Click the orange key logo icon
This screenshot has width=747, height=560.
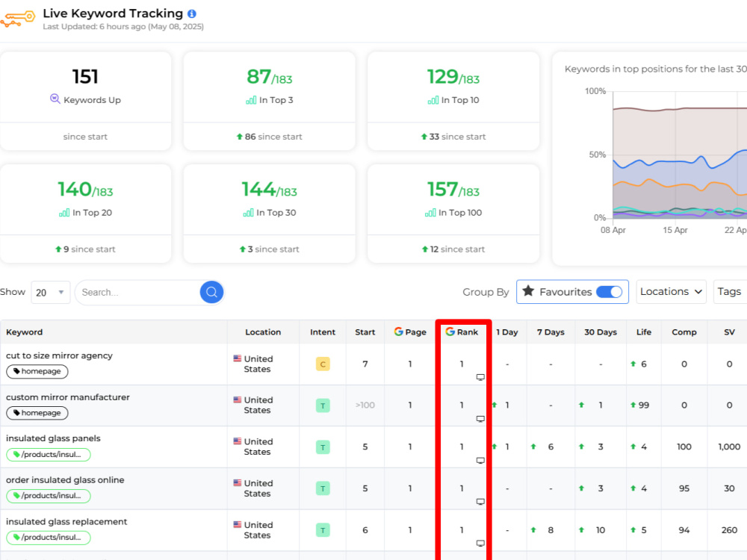pyautogui.click(x=18, y=19)
